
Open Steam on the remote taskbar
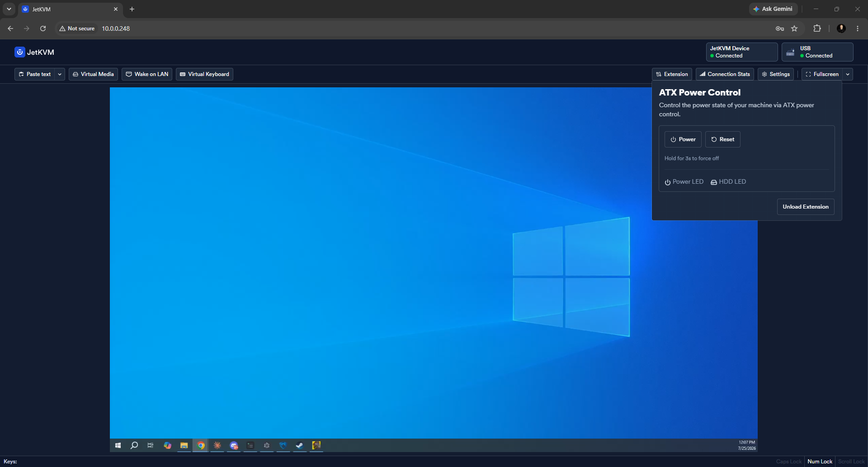coord(299,445)
